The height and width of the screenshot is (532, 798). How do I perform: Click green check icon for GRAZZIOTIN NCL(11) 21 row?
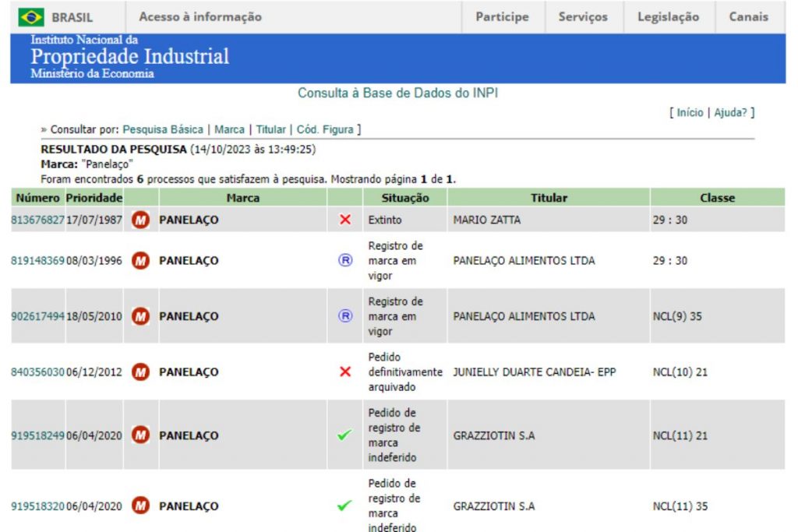[344, 435]
